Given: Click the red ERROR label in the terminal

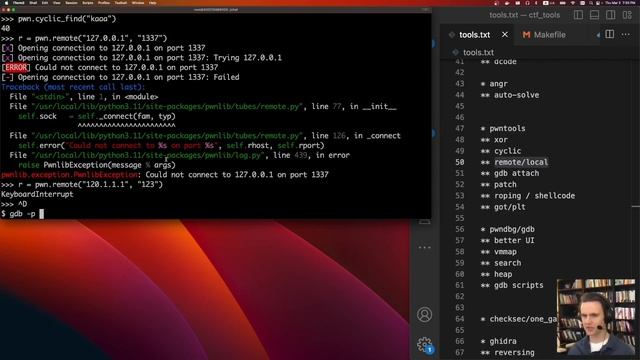Looking at the screenshot, I should [16, 67].
